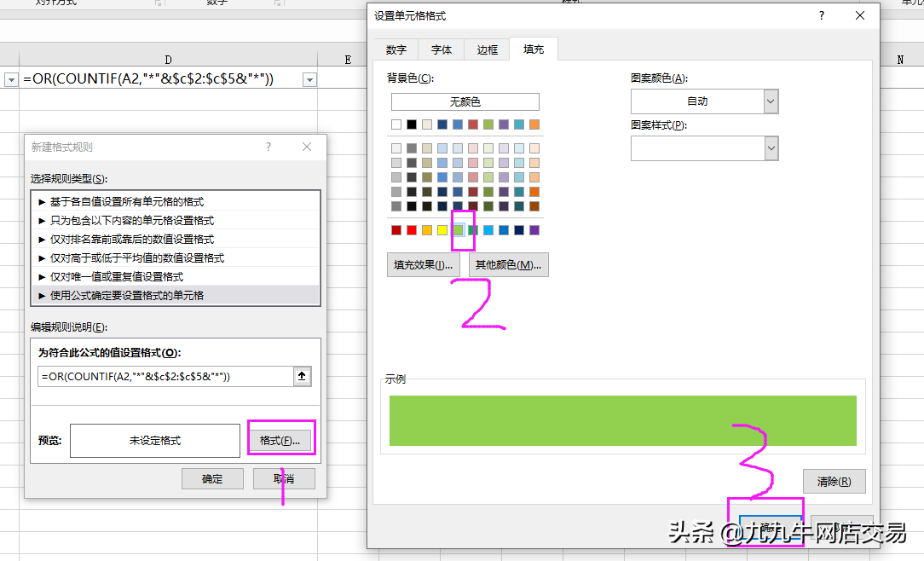Switch to the 数字 tab
The image size is (924, 561).
pos(396,50)
